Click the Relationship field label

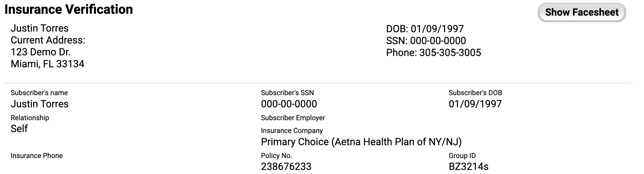30,118
